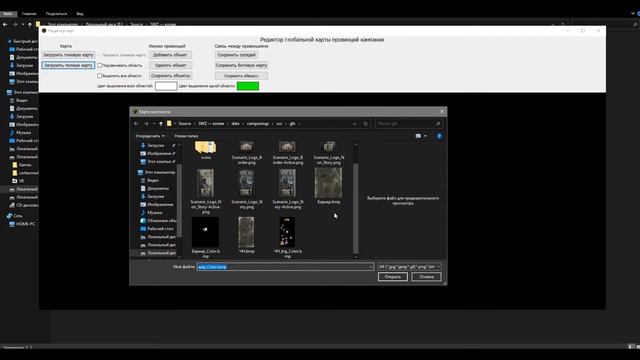640x360 pixels.
Task: Open Музыка in the dialog sidebar
Action: point(154,213)
